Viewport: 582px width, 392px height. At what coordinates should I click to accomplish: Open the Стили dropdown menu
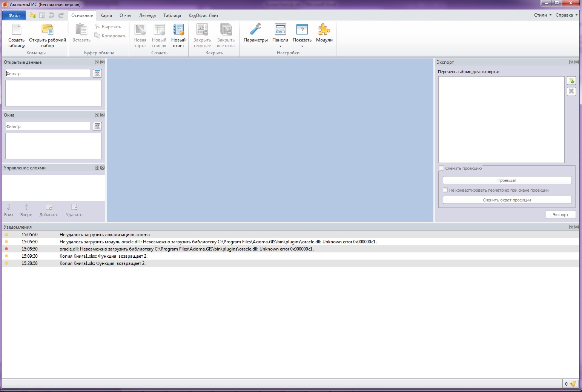coord(542,15)
